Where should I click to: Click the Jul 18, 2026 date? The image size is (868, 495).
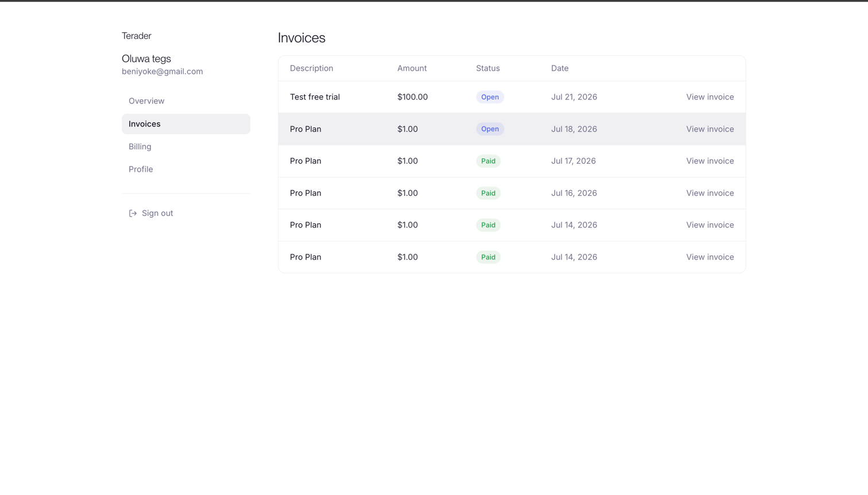coord(574,129)
